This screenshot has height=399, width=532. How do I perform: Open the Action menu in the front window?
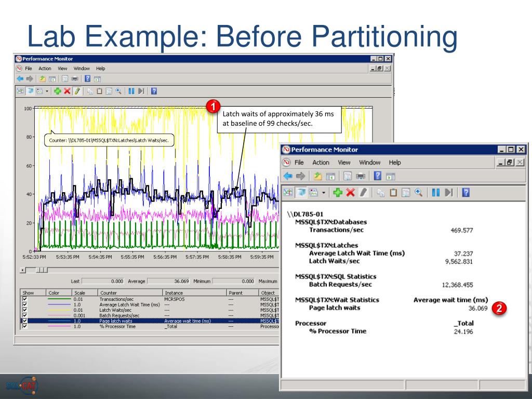tap(321, 163)
